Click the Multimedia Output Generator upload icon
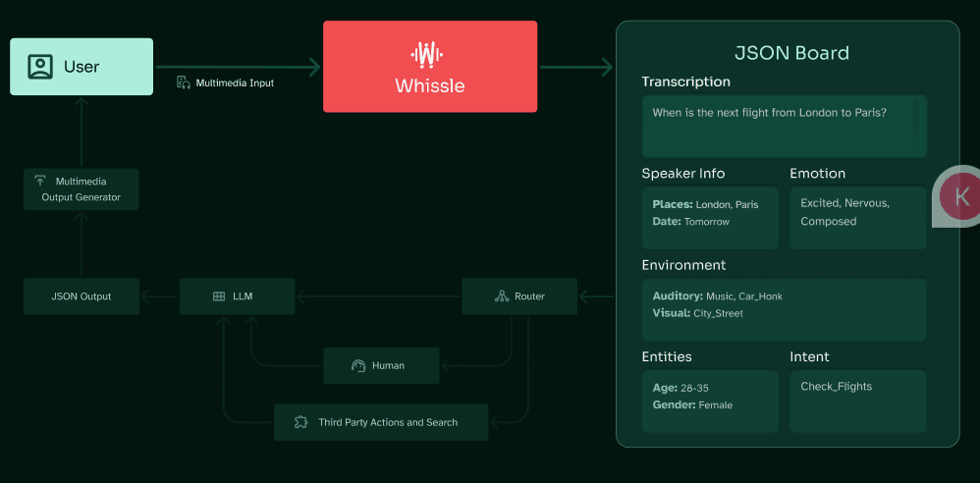The image size is (980, 483). point(40,182)
